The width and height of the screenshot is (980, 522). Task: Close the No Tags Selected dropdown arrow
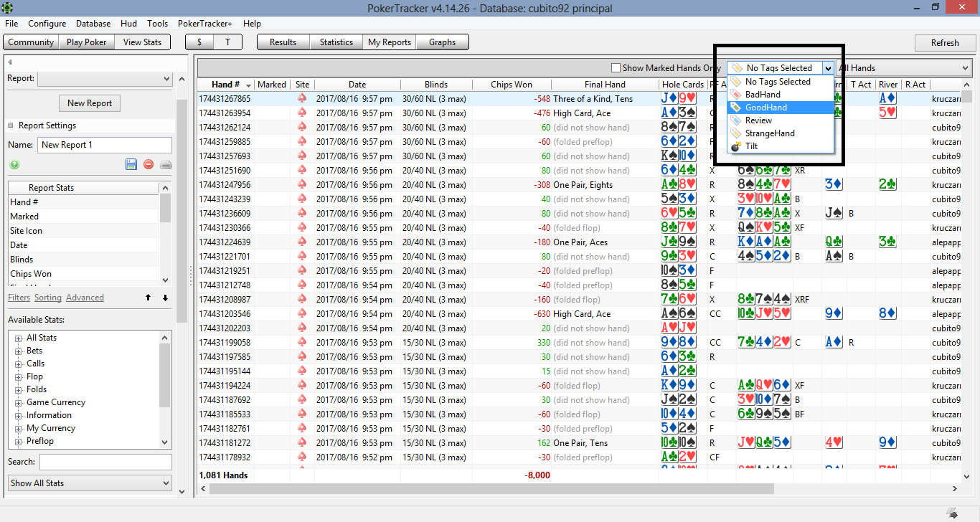click(x=828, y=68)
